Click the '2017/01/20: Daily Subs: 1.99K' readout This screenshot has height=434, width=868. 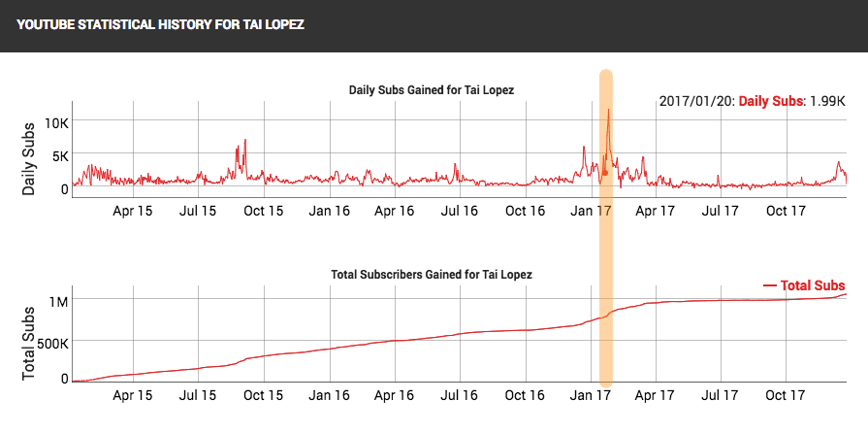click(753, 102)
